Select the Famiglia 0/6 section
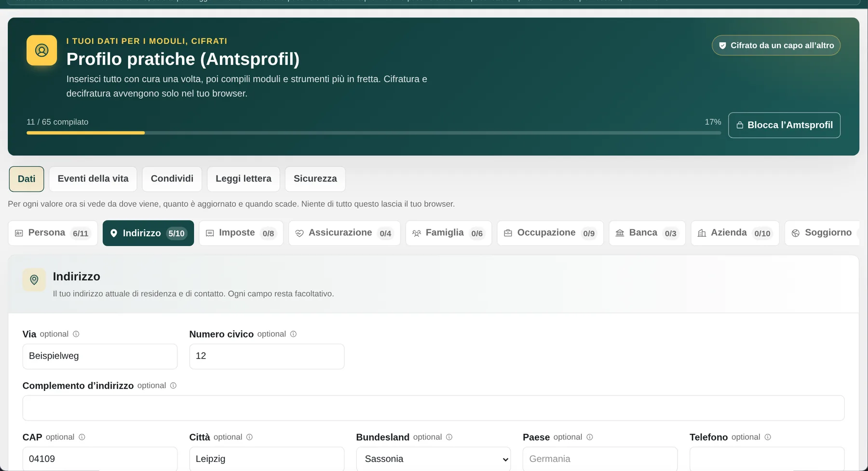Image resolution: width=868 pixels, height=471 pixels. click(448, 233)
